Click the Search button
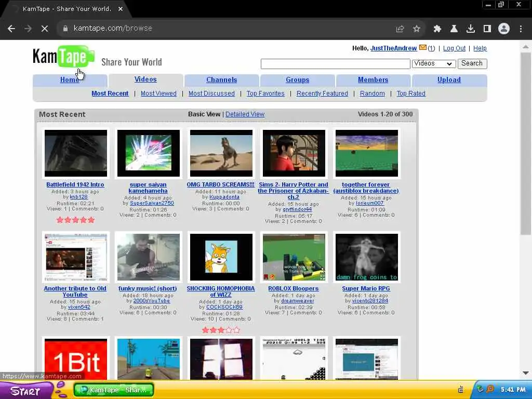This screenshot has width=532, height=399. [472, 63]
